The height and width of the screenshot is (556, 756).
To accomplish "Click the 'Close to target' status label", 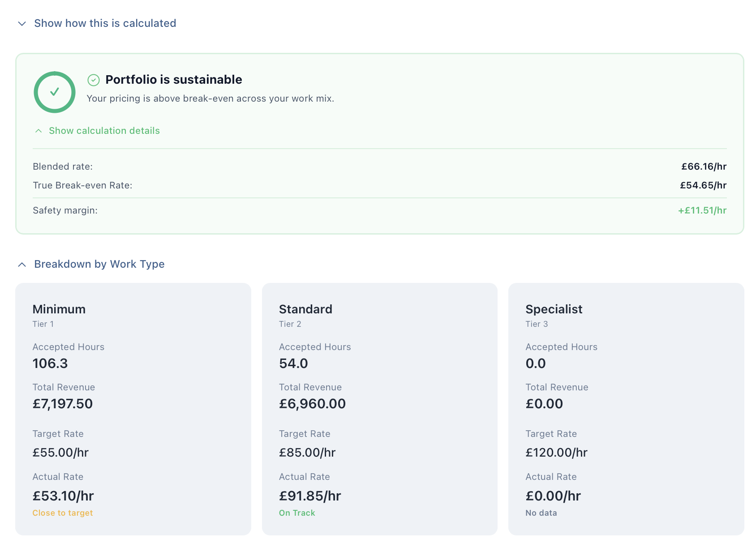I will click(63, 513).
